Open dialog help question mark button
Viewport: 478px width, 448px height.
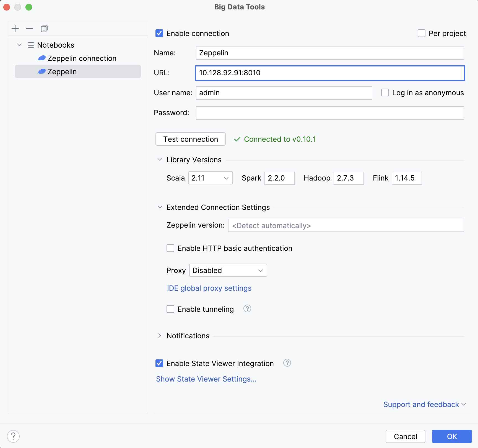(13, 436)
